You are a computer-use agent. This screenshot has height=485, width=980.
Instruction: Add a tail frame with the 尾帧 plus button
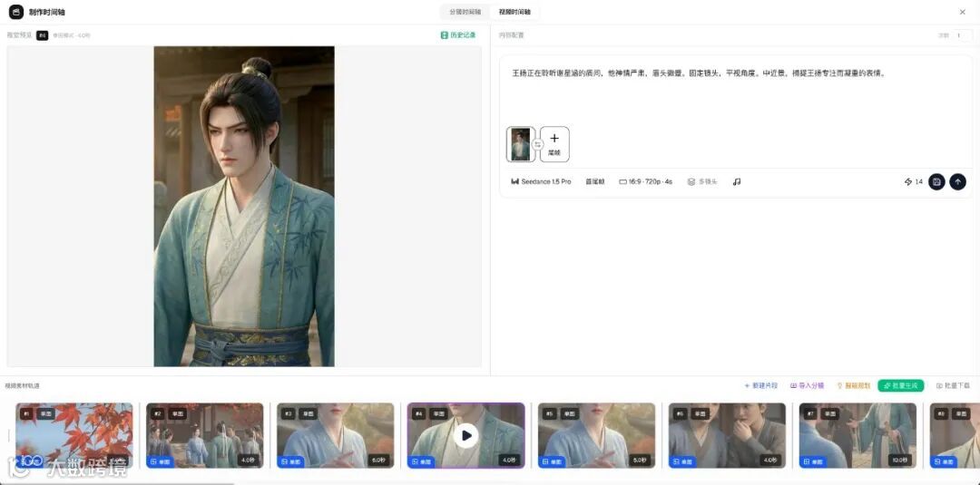(x=554, y=144)
